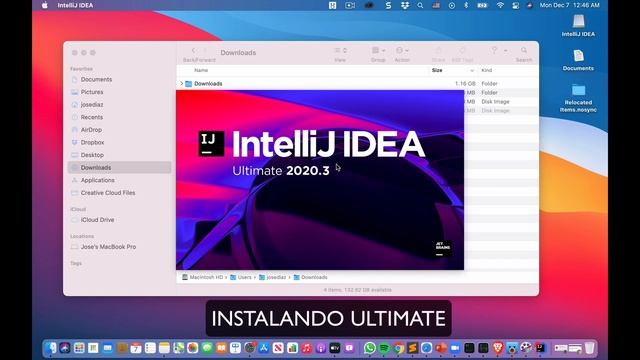This screenshot has height=360, width=640.
Task: Select Pictures in the Finder sidebar
Action: (119, 92)
